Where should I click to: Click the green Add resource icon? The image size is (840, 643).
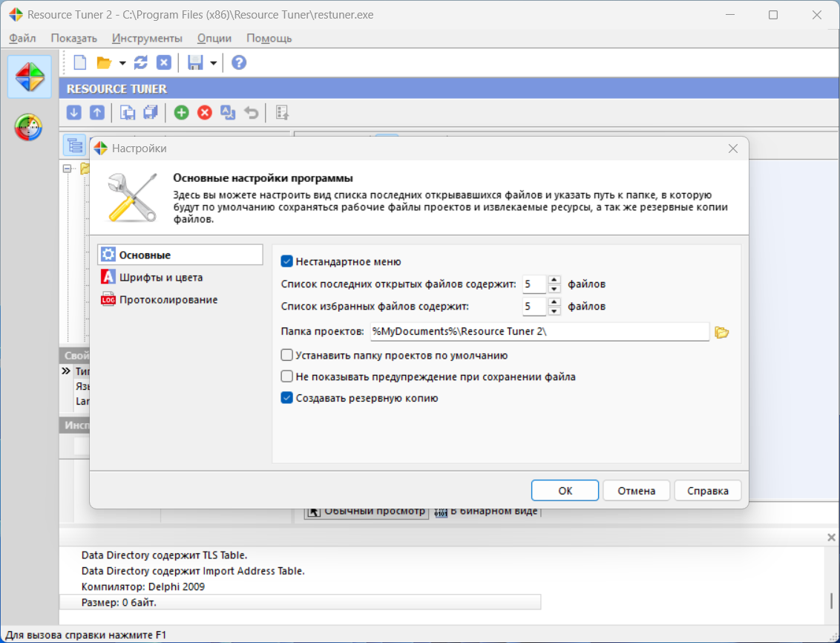click(182, 113)
